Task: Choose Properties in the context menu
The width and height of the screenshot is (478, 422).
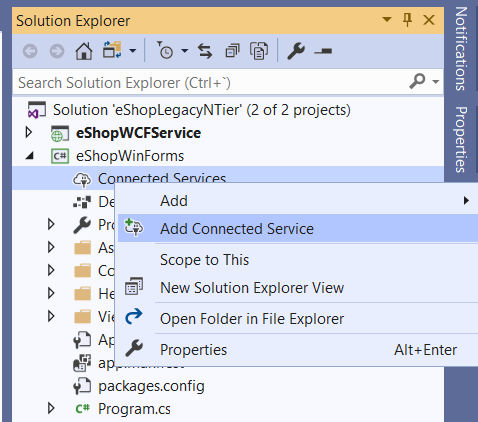Action: point(298,350)
